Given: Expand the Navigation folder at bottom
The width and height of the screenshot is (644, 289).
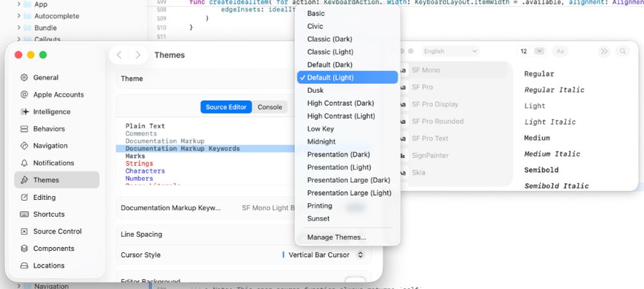Looking at the screenshot, I should [x=19, y=286].
